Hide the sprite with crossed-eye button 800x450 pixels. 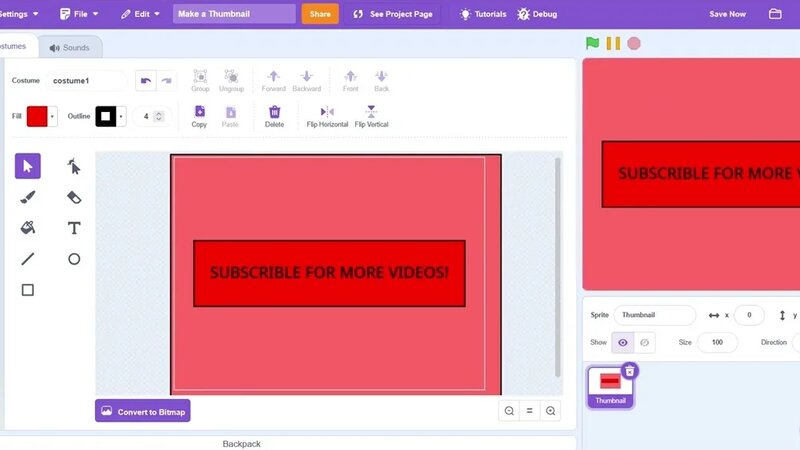644,342
